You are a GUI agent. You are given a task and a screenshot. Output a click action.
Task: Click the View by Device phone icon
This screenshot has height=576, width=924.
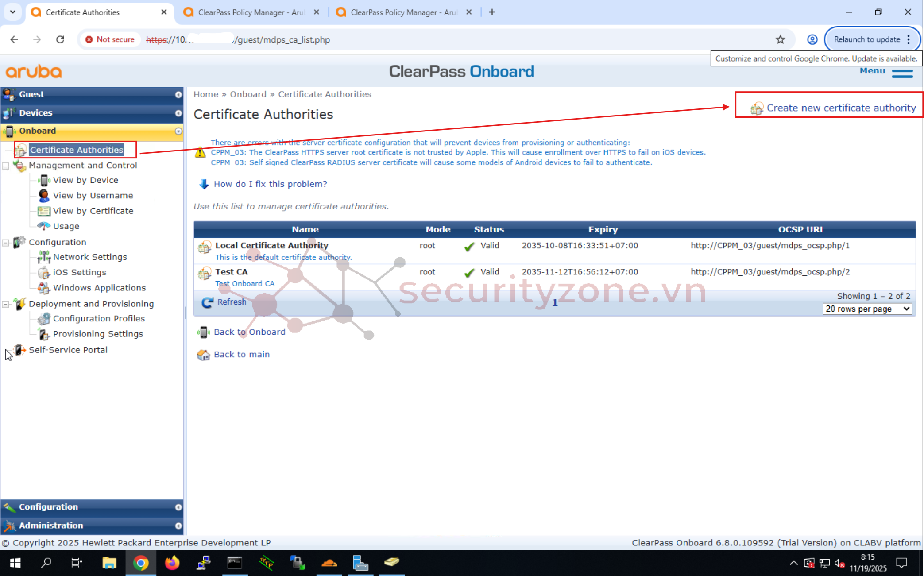[44, 180]
